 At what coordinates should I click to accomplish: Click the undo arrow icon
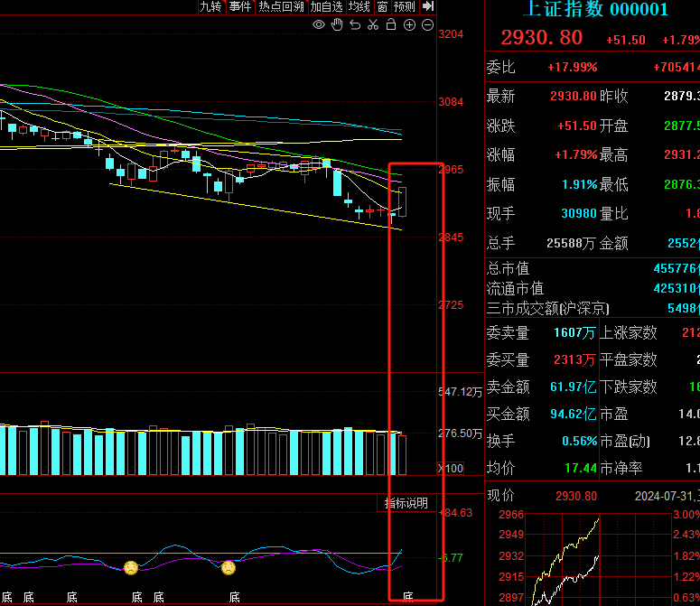(355, 25)
